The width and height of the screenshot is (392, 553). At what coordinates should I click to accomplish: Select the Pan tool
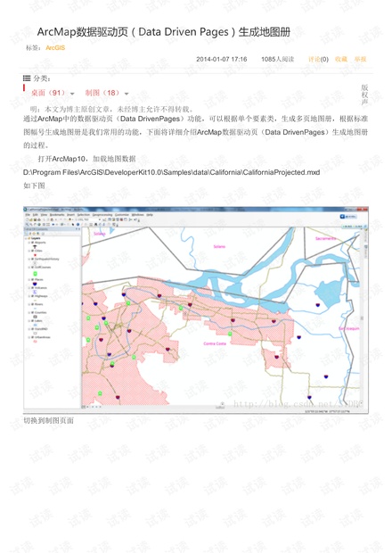[35, 224]
